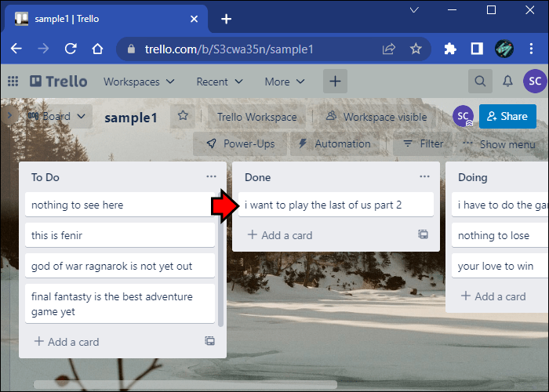
Task: Open Power-Ups
Action: click(x=240, y=143)
